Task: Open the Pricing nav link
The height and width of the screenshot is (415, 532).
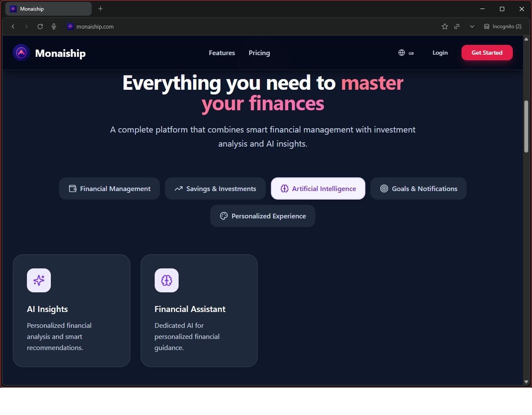Action: click(259, 53)
